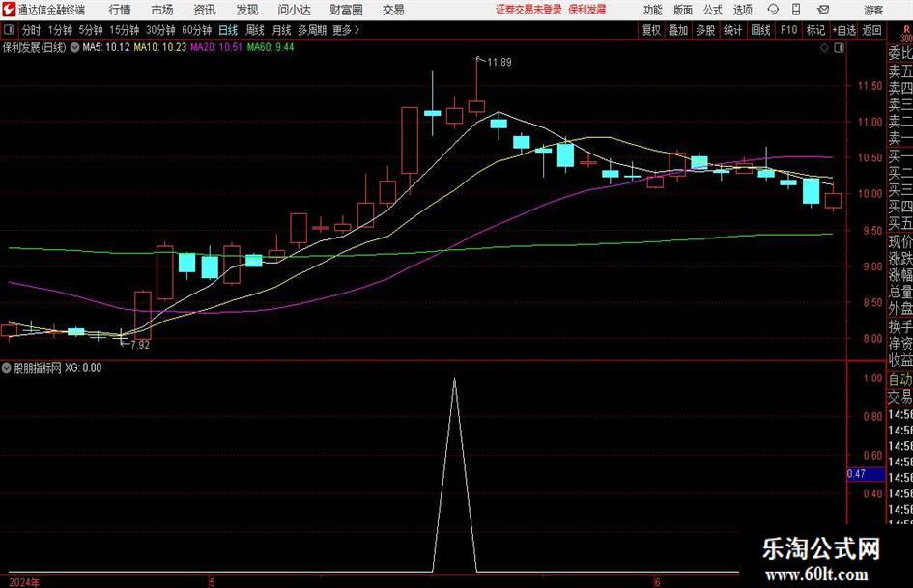The width and height of the screenshot is (913, 588).
Task: Switch to the 1分钟 period
Action: point(59,30)
